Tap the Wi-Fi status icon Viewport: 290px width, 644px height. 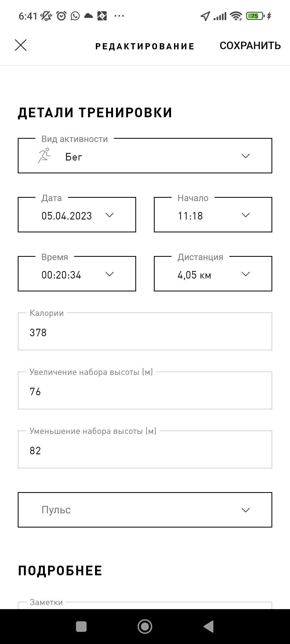tap(236, 16)
